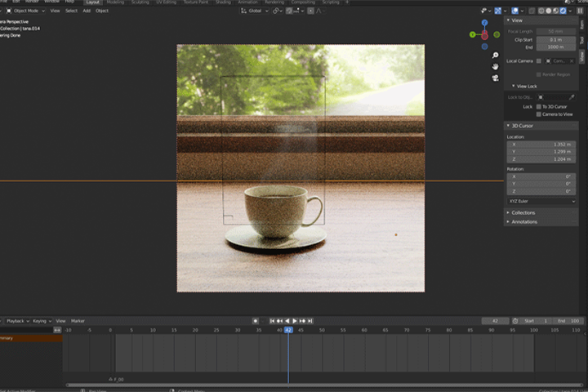Switch to the Sculpting workspace tab
Image resolution: width=588 pixels, height=392 pixels.
140,2
